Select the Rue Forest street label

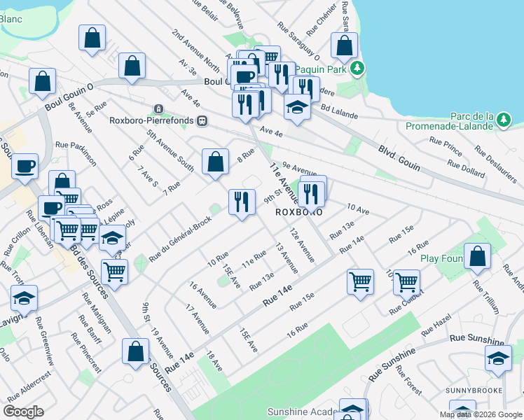click(x=408, y=380)
